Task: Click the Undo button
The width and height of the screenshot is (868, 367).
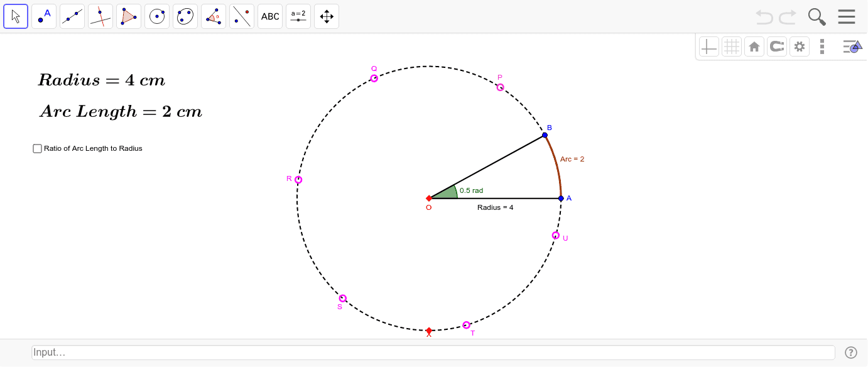Action: 764,16
